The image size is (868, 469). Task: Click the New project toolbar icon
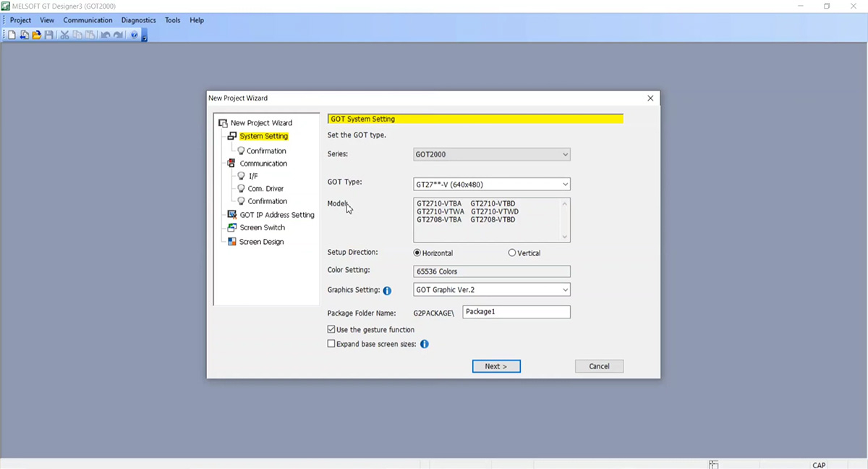12,35
